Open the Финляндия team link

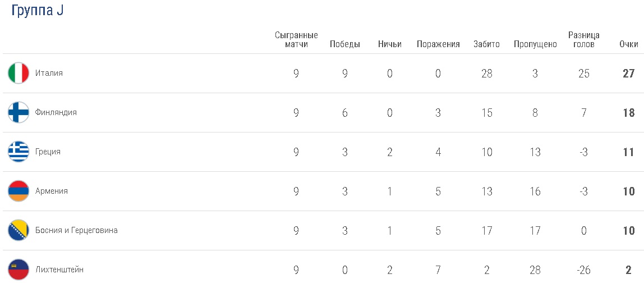click(x=56, y=112)
